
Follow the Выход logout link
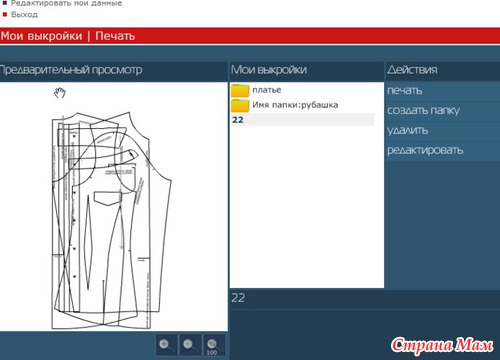(24, 15)
